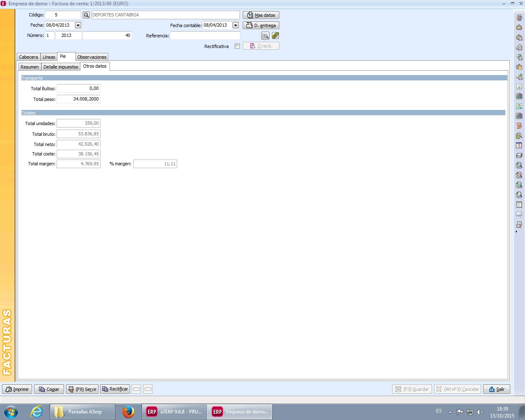
Task: Click the briefcase with printer sidebar icon
Action: [519, 37]
